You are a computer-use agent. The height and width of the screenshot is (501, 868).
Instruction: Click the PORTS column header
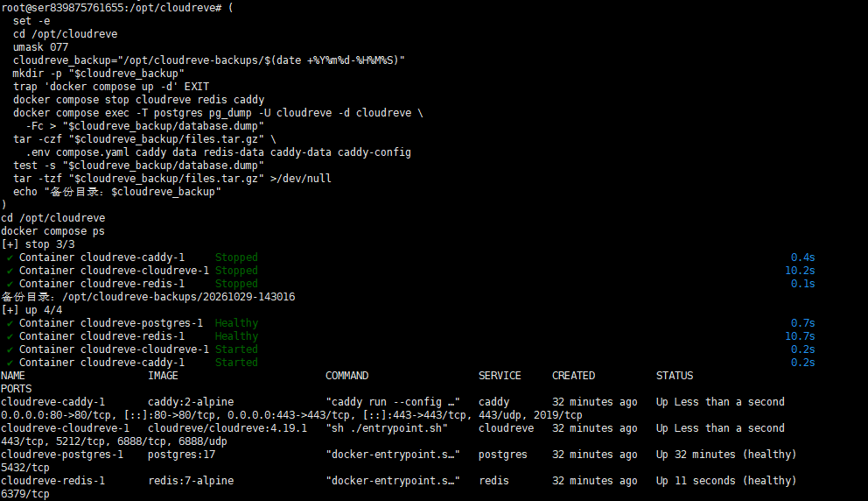coord(16,389)
